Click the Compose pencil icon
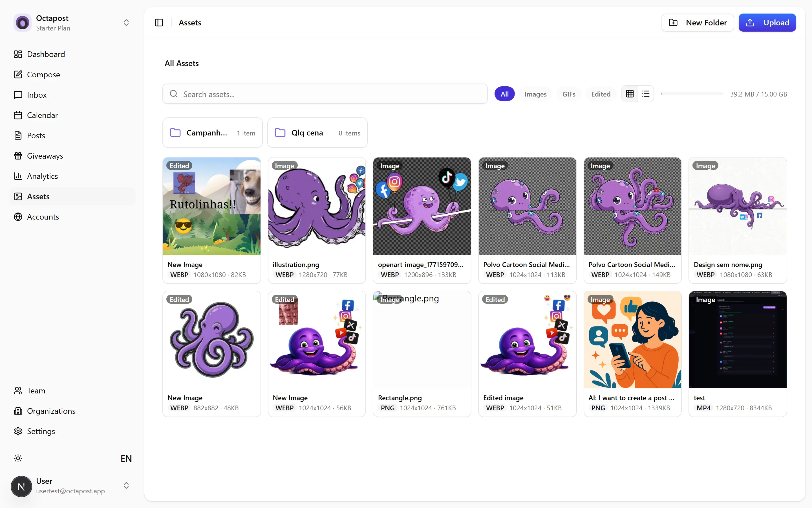The height and width of the screenshot is (508, 812). pos(18,75)
